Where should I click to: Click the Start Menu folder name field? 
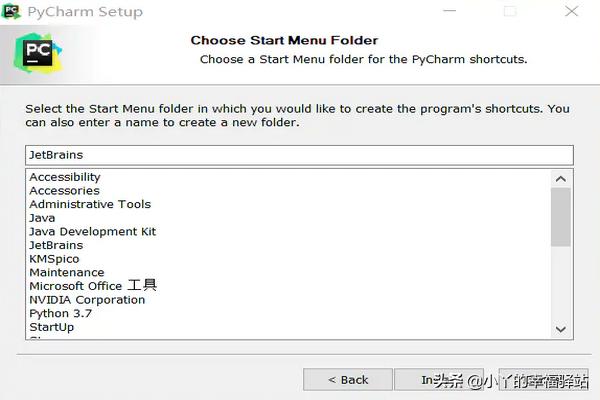tap(299, 155)
